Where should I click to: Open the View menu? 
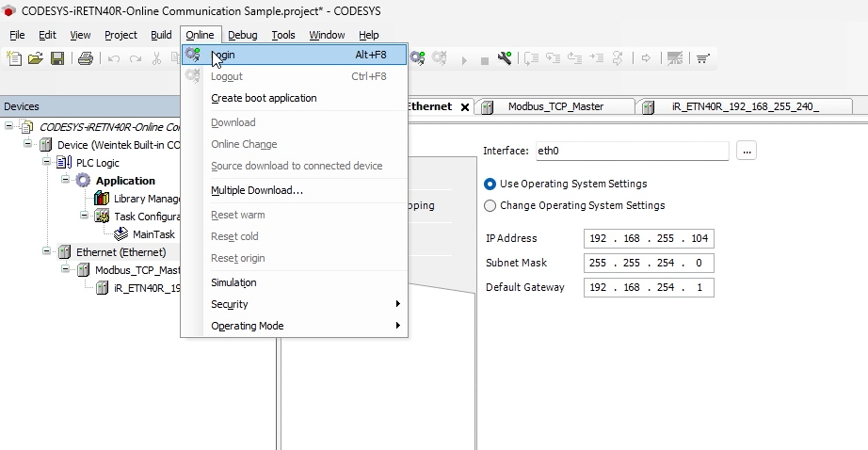[80, 35]
